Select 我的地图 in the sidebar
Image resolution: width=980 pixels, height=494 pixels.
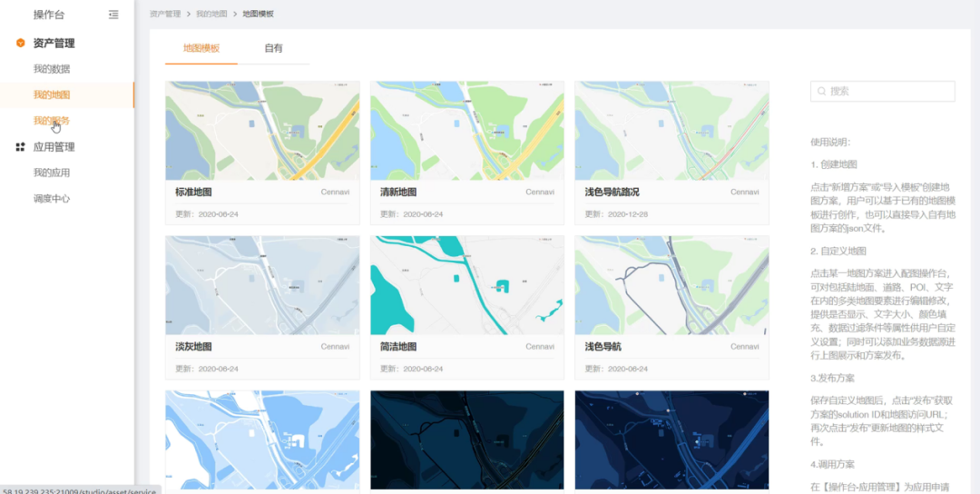click(x=52, y=94)
